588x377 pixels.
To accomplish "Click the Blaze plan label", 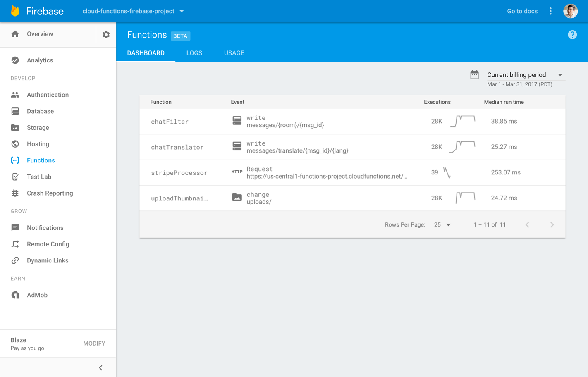I will (18, 340).
